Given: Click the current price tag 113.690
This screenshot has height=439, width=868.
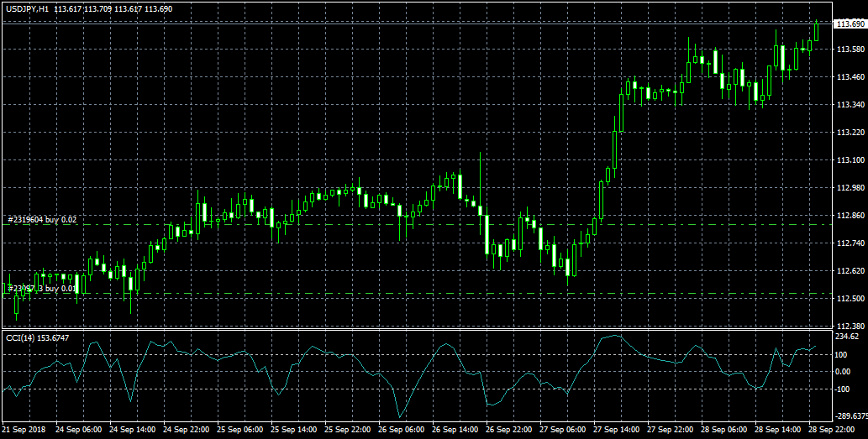Looking at the screenshot, I should click(x=847, y=24).
